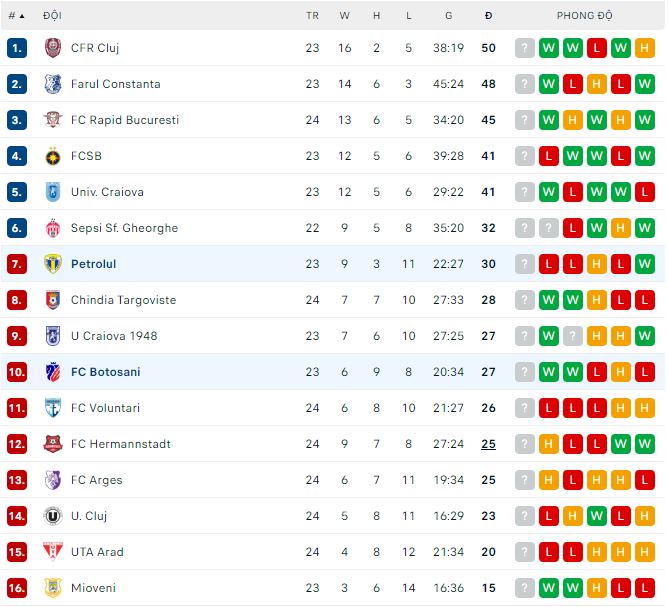Screen dimensions: 668x607
Task: Click the CFR Cluj team crest icon
Action: coord(53,48)
